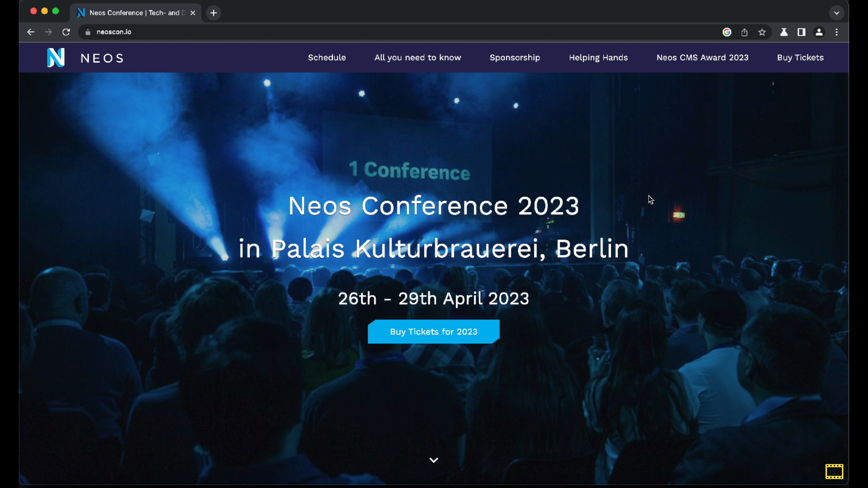The image size is (868, 488).
Task: Click the yellow film strip icon
Action: [834, 471]
